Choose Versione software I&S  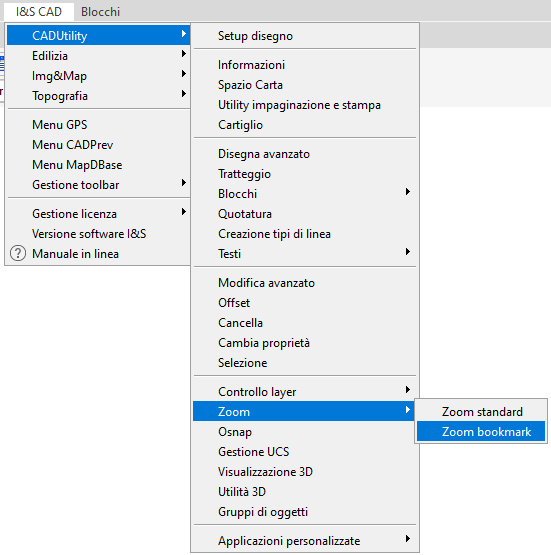tap(98, 234)
